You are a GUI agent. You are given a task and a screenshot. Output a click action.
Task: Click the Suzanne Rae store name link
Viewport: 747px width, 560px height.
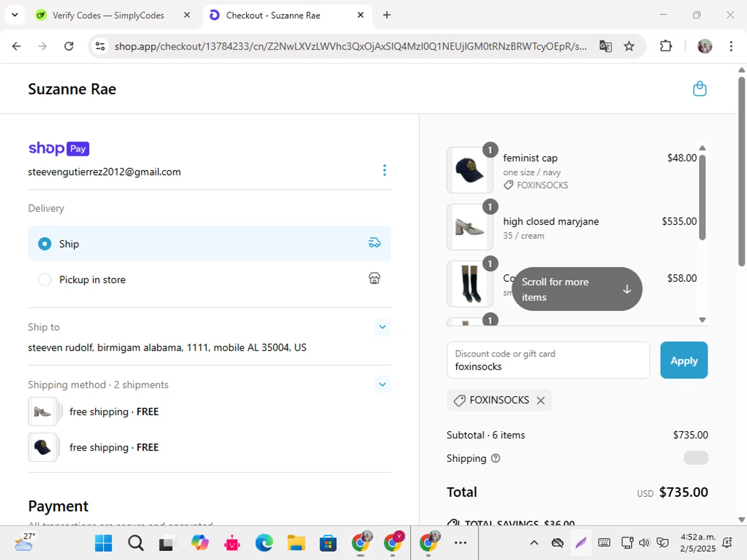pyautogui.click(x=72, y=89)
